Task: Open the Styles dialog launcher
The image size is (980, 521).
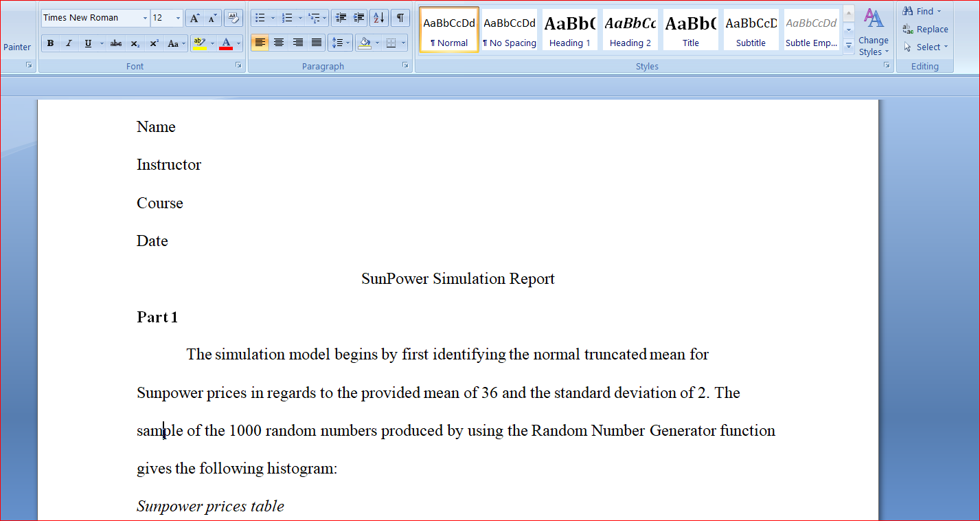Action: click(x=887, y=65)
